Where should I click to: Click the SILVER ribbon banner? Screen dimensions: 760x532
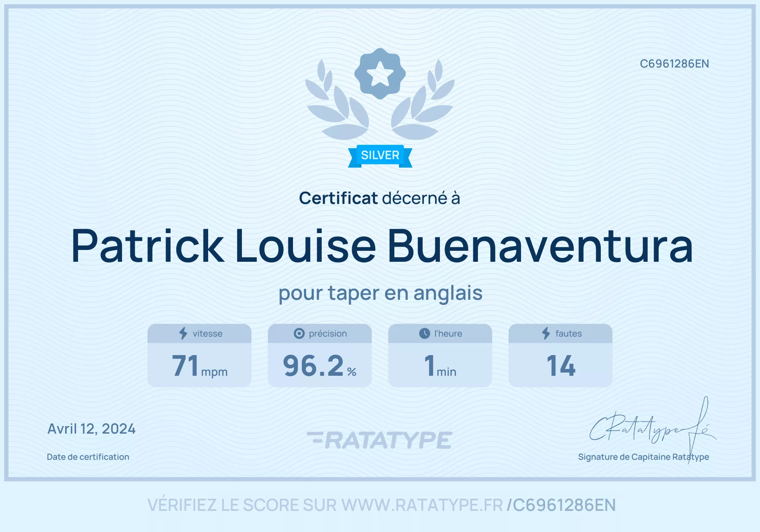coord(380,156)
